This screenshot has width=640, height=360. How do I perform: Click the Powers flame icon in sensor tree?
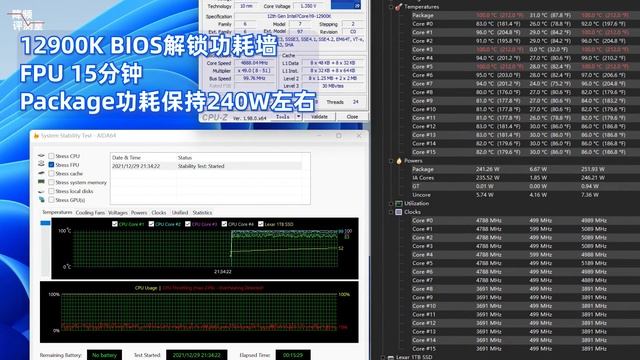(399, 161)
